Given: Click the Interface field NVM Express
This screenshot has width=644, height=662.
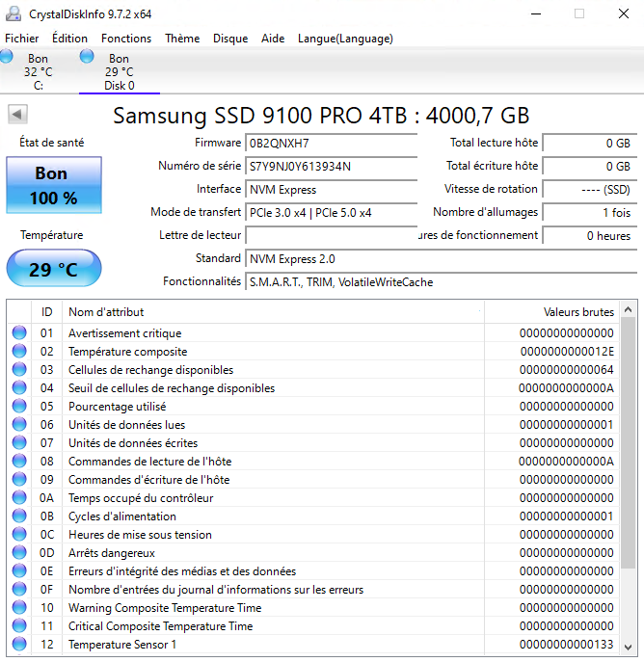Looking at the screenshot, I should (331, 190).
